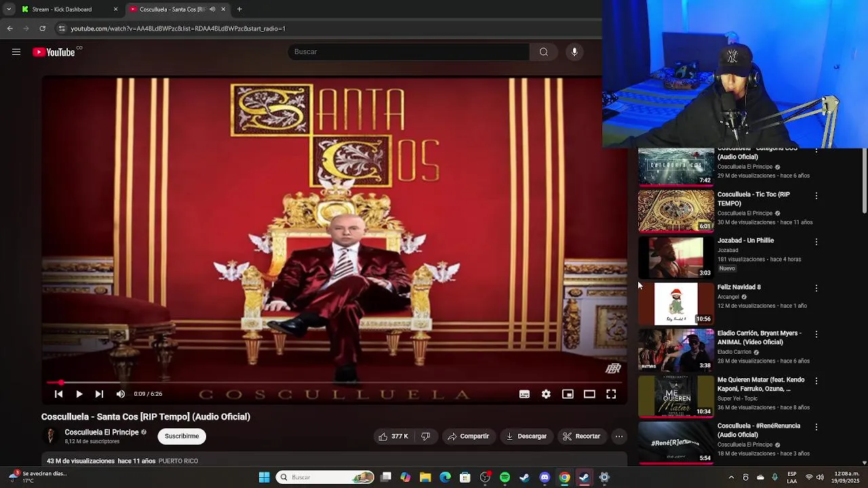Image resolution: width=868 pixels, height=488 pixels.
Task: Click the YouTube search box
Action: point(409,52)
